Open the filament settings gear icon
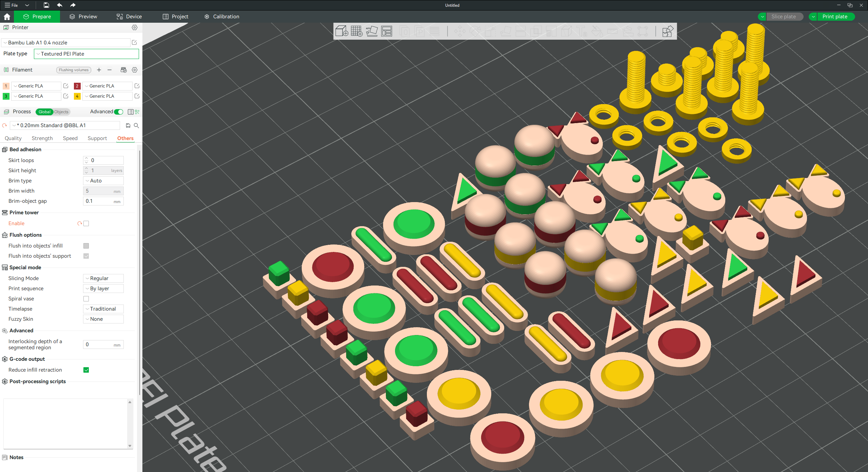868x472 pixels. [135, 70]
